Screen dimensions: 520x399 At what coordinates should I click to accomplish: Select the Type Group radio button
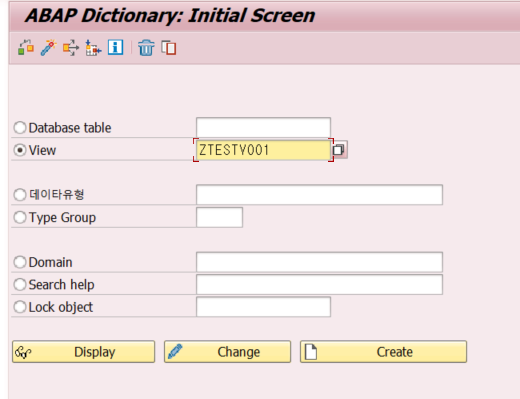tap(20, 217)
